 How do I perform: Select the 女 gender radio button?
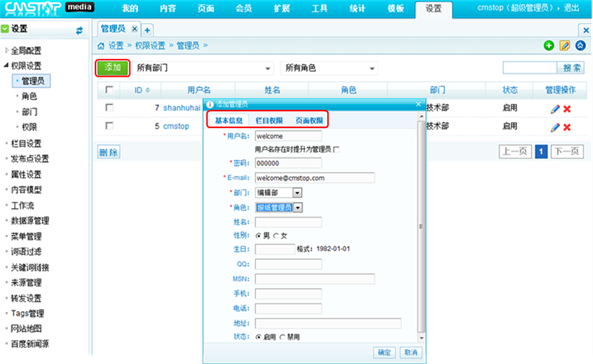click(276, 236)
